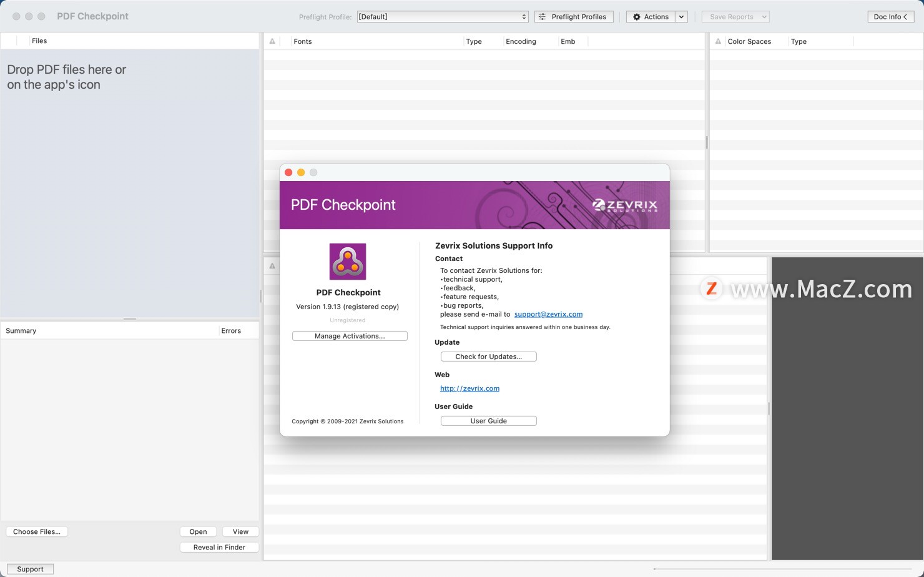Click the 'Unregistered' label in About dialog
Image resolution: width=924 pixels, height=577 pixels.
(347, 320)
